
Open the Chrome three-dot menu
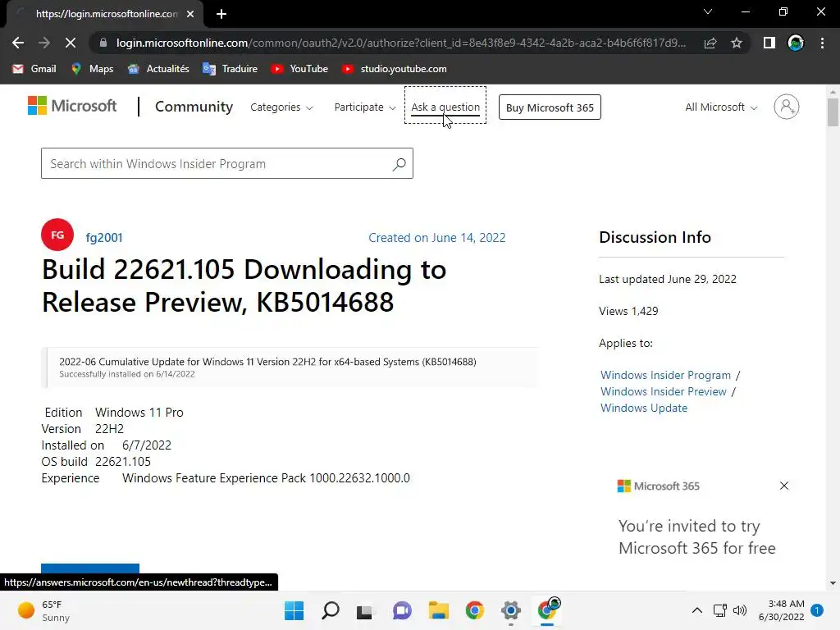click(x=822, y=43)
